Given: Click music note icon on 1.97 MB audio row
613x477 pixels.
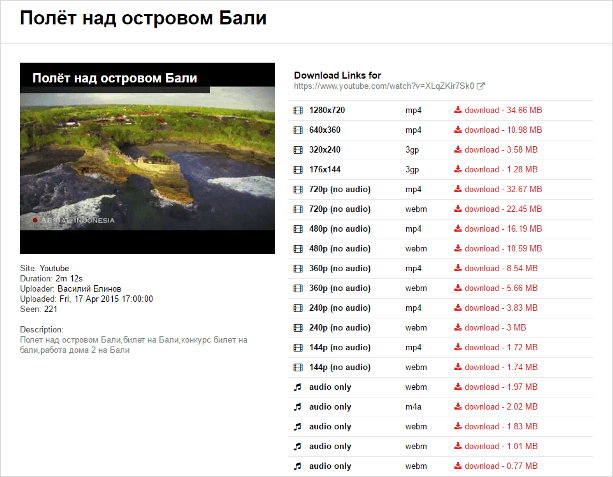Looking at the screenshot, I should coord(298,387).
